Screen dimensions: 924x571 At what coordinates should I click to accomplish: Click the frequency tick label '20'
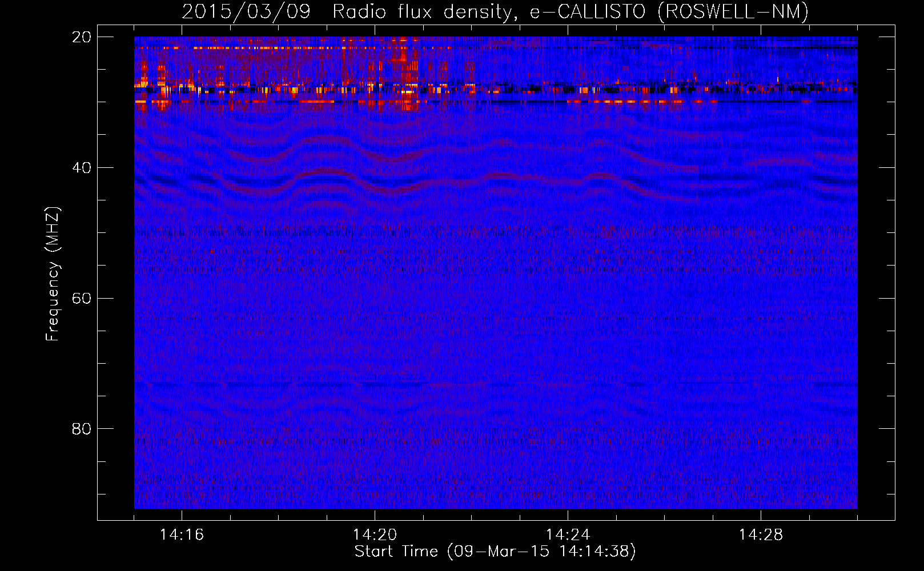pos(82,37)
